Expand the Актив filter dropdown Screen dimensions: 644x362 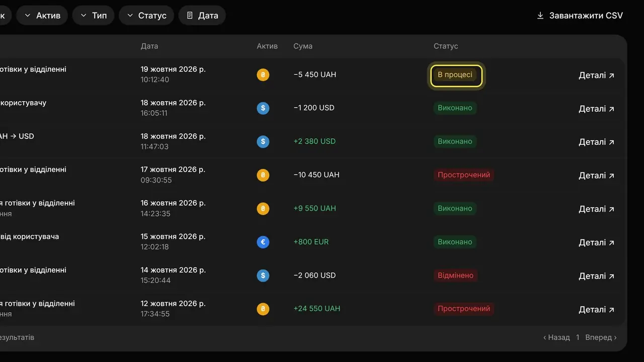click(42, 16)
